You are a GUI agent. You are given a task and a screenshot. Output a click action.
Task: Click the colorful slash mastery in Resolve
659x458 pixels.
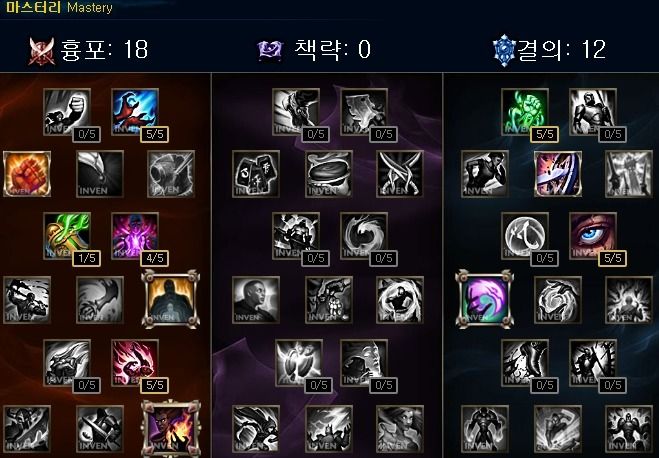pyautogui.click(x=558, y=174)
